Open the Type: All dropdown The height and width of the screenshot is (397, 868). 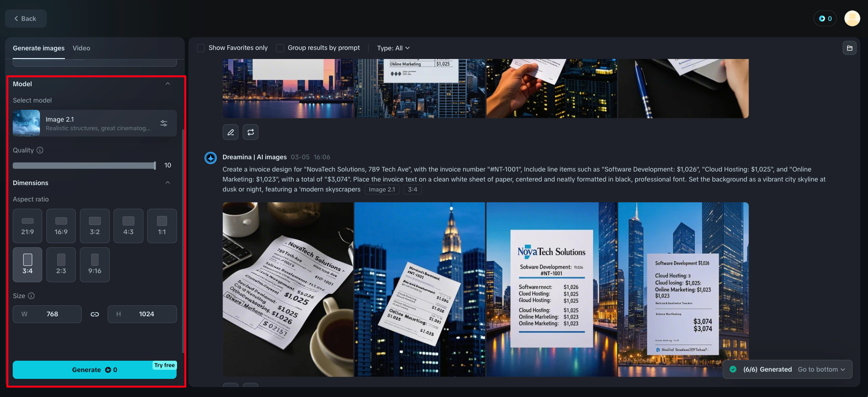(x=393, y=48)
